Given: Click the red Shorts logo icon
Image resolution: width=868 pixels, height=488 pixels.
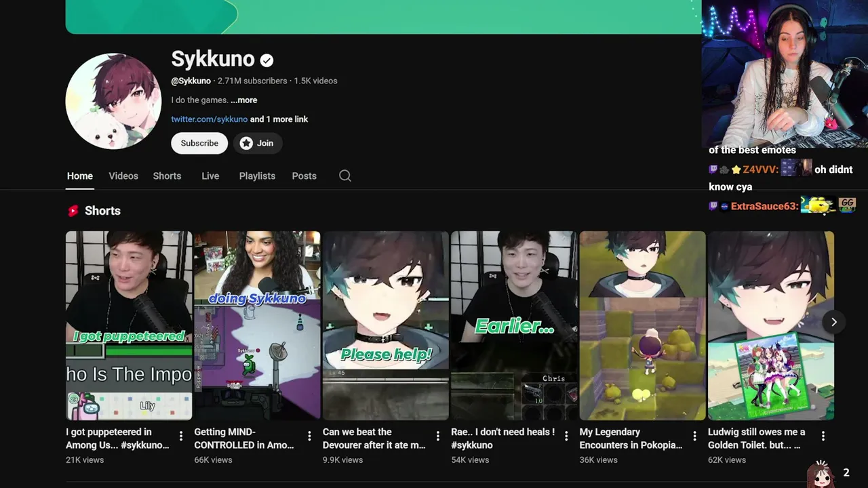Looking at the screenshot, I should click(73, 211).
